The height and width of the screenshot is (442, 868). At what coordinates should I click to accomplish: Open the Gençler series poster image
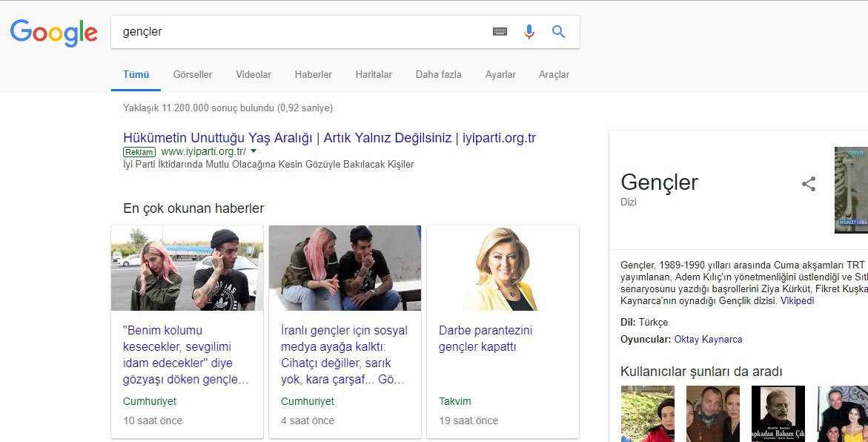click(x=851, y=190)
